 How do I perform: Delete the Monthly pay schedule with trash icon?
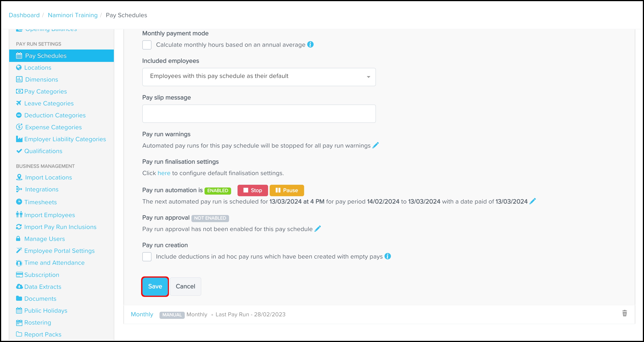624,313
